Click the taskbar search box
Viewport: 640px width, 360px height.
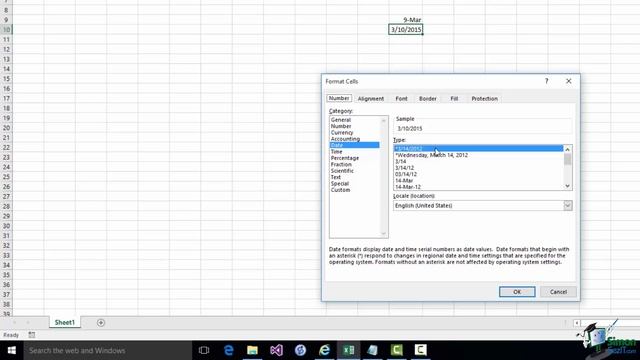click(108, 350)
